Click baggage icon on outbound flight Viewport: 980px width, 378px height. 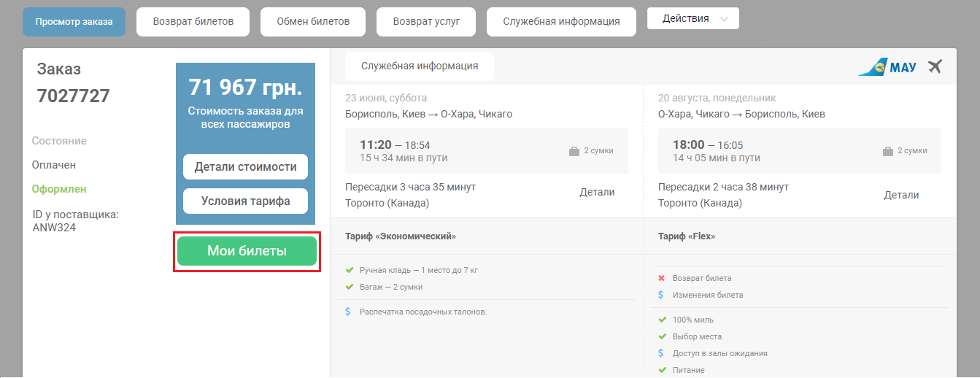pyautogui.click(x=574, y=151)
